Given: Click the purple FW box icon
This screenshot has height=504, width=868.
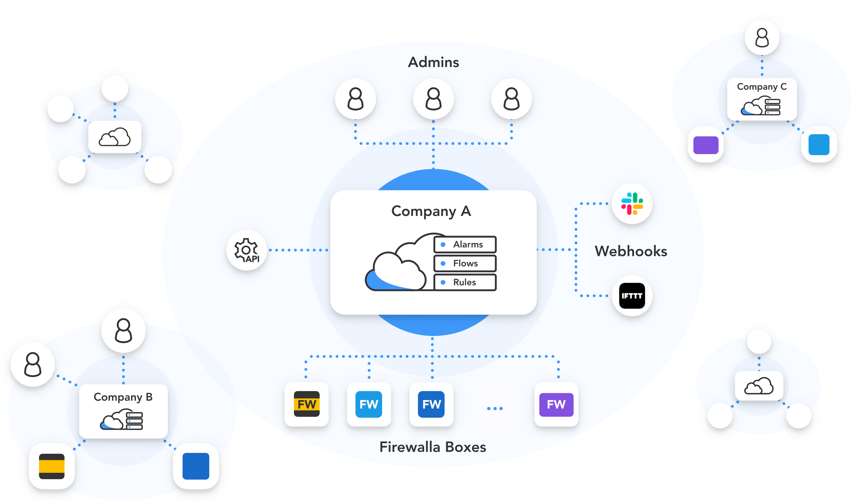Looking at the screenshot, I should click(x=556, y=404).
